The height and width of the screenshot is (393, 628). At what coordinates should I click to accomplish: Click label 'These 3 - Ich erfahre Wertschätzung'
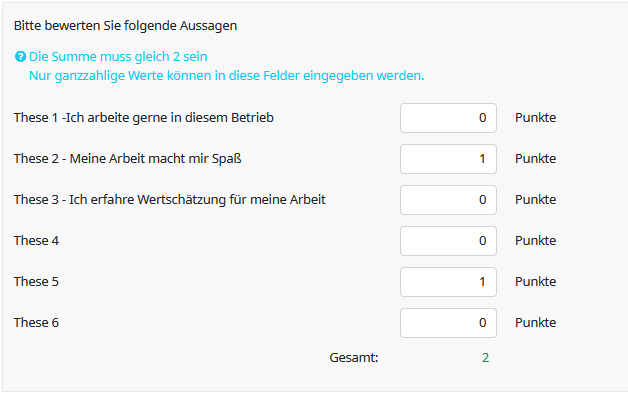pyautogui.click(x=170, y=200)
